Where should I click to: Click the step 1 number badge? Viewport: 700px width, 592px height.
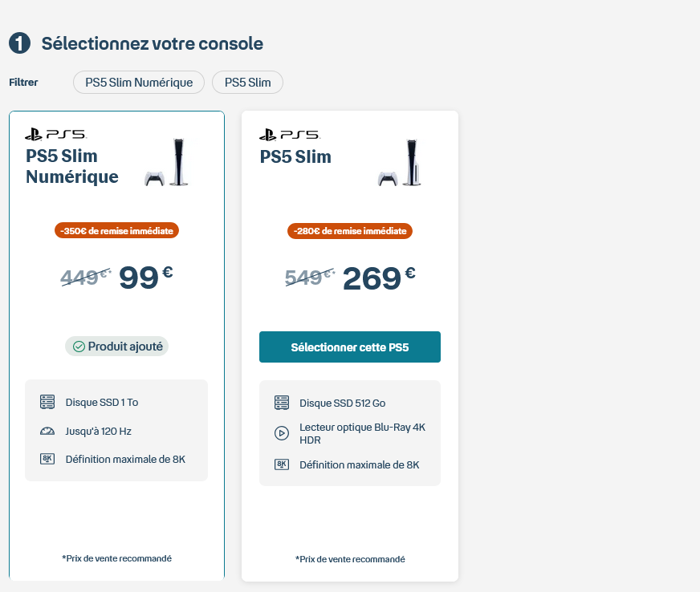point(19,43)
